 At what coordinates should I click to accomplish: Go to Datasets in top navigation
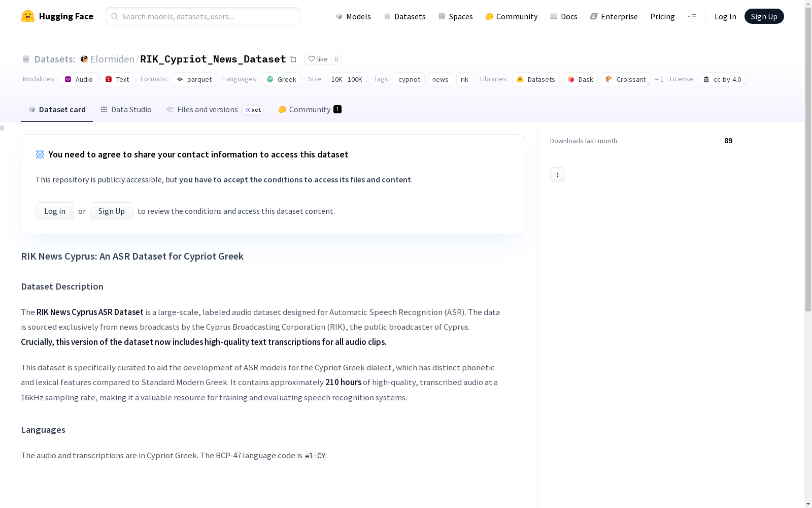[404, 16]
